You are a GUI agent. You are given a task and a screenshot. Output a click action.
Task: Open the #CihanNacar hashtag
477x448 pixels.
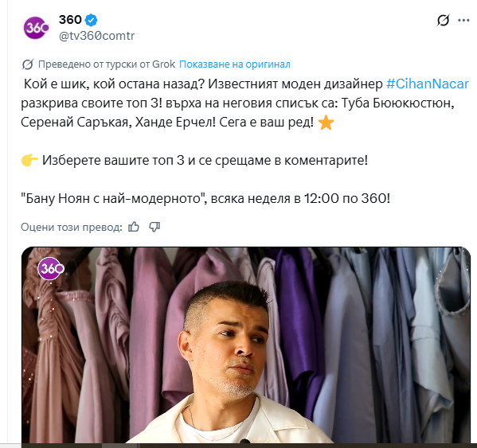coord(428,84)
